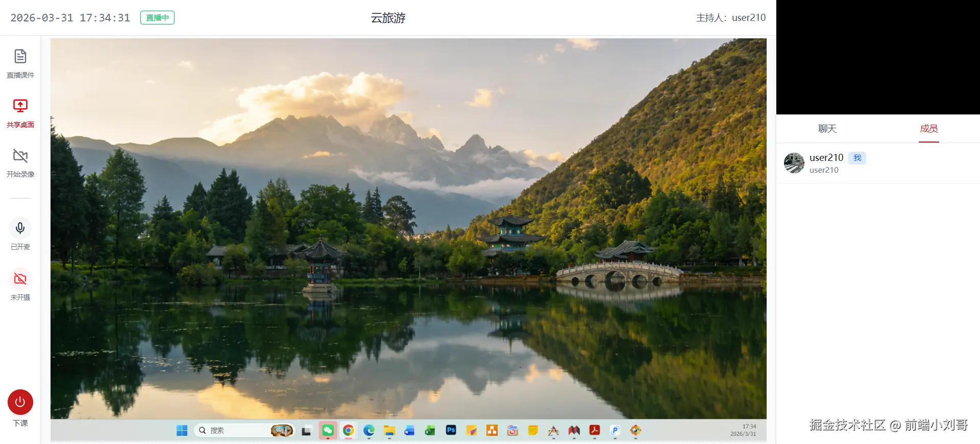This screenshot has height=444, width=980.
Task: Open the blue P app taskbar icon
Action: pos(615,431)
